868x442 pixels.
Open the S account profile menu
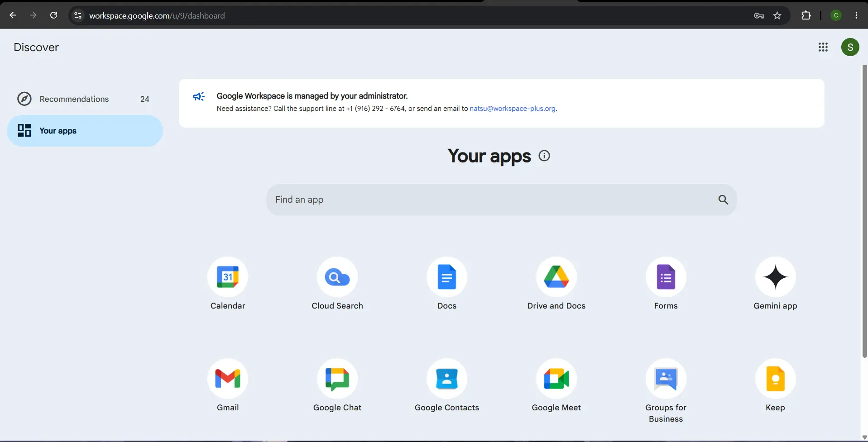(850, 47)
